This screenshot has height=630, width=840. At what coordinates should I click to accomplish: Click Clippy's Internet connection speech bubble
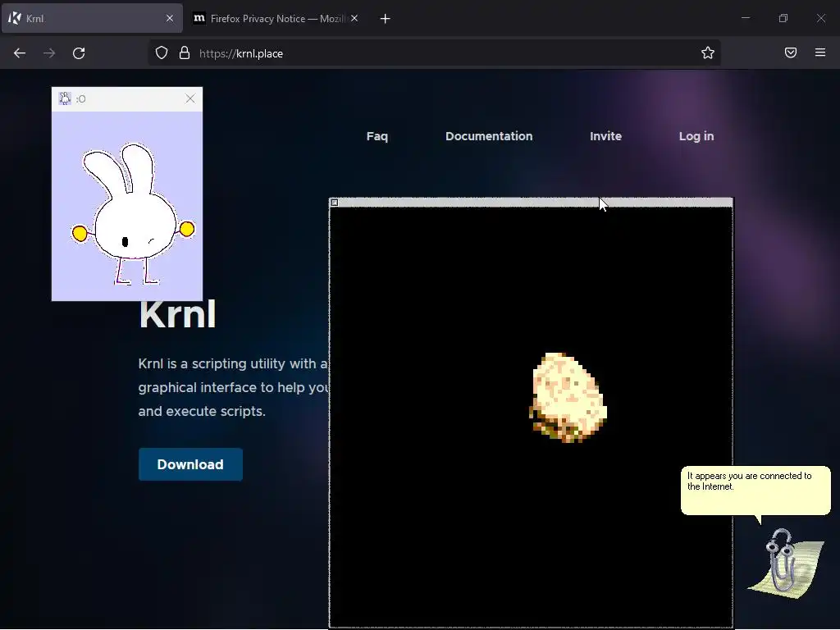tap(756, 491)
